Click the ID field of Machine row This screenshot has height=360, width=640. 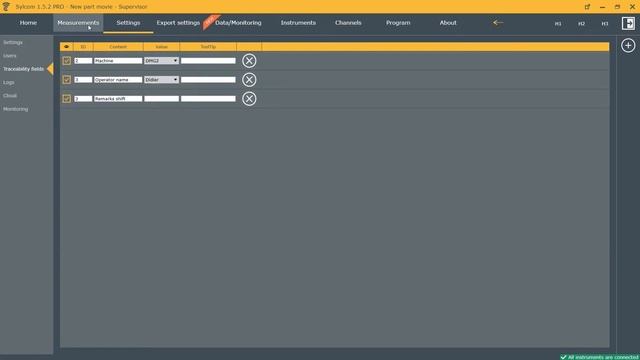(x=83, y=61)
